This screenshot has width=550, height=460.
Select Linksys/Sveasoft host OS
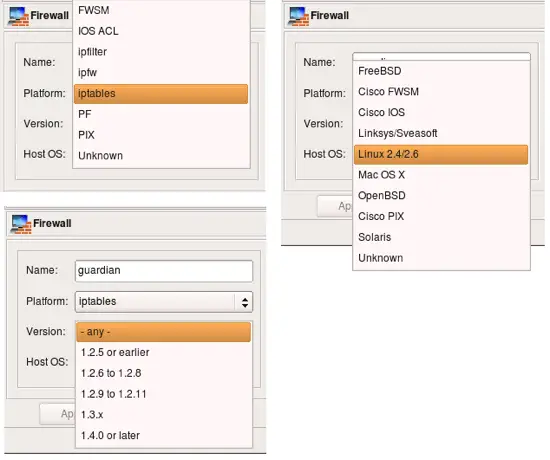coord(441,133)
